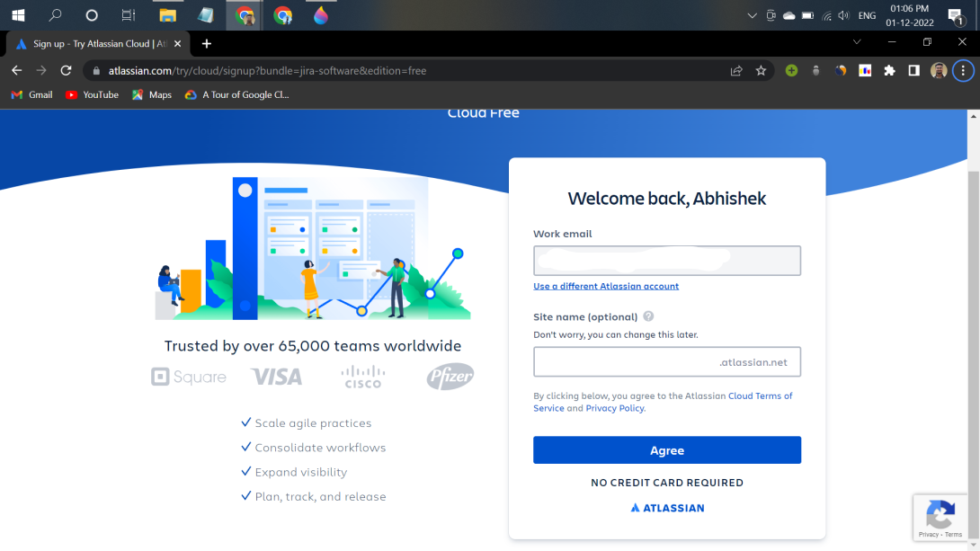Screen dimensions: 980x551
Task: Click Use a different Atlassian account link
Action: coord(606,286)
